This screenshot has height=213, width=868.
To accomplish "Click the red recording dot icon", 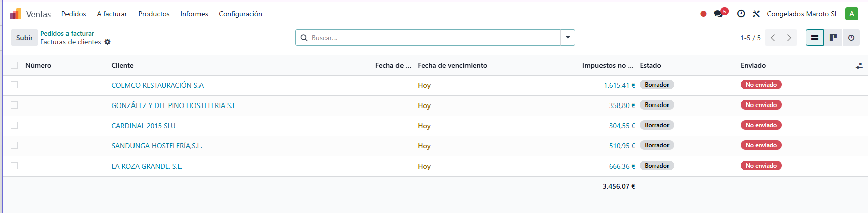I will 703,14.
